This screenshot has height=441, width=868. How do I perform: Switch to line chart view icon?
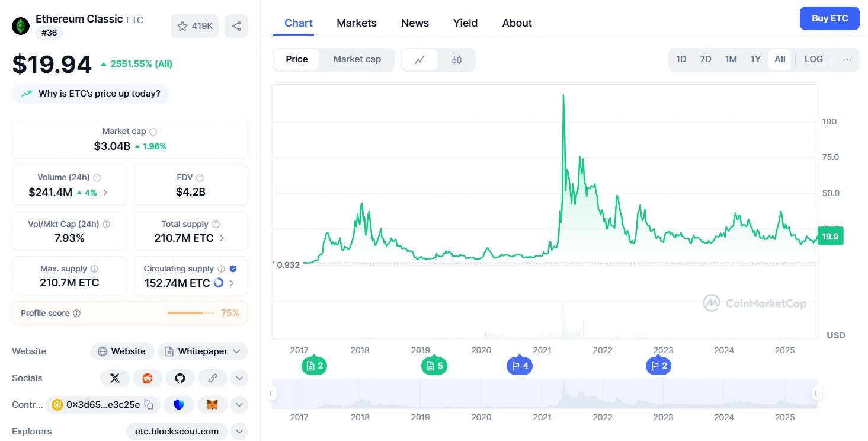click(419, 59)
